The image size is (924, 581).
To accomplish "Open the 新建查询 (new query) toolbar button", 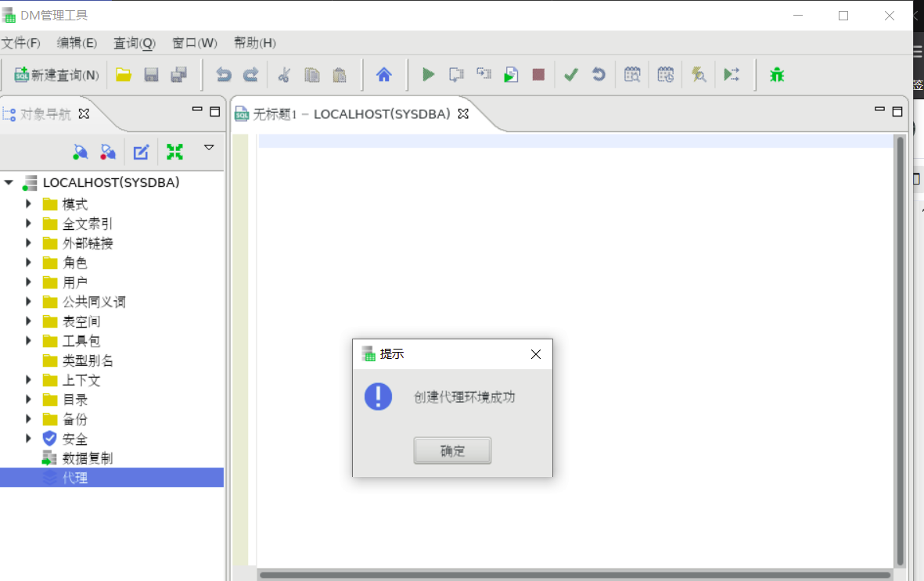I will 55,74.
